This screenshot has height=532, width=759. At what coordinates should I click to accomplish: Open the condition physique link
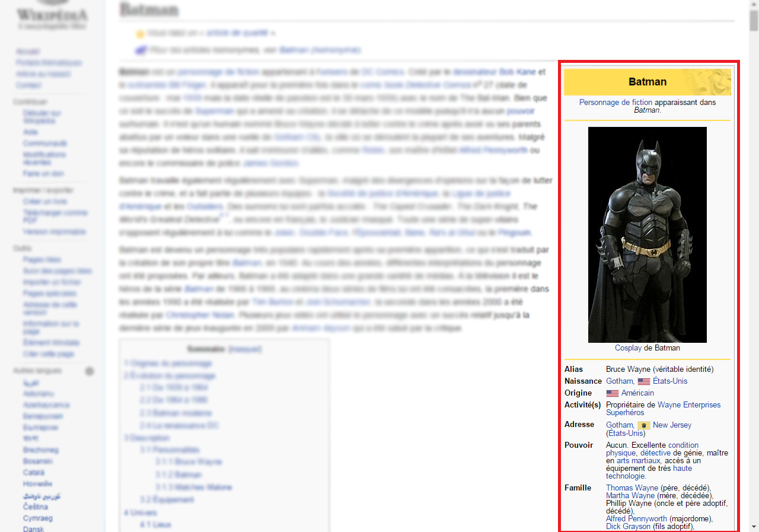pyautogui.click(x=652, y=449)
